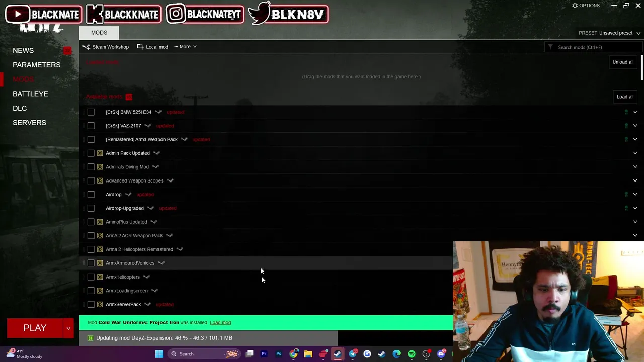This screenshot has height=362, width=644.
Task: Click Steam icon beside [CrSk] BMW 525i E34
Action: pyautogui.click(x=158, y=112)
